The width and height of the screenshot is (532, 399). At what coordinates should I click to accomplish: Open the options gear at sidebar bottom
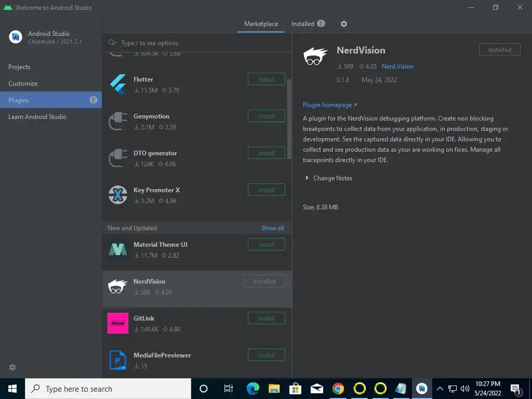[12, 367]
